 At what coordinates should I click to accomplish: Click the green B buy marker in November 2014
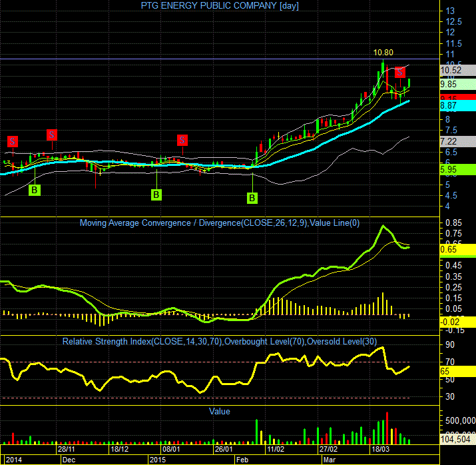[x=35, y=190]
